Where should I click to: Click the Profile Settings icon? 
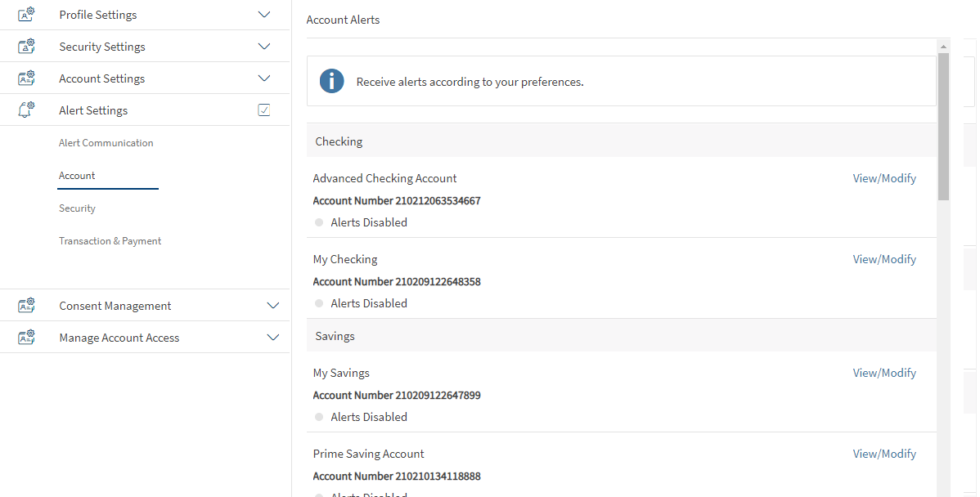26,15
